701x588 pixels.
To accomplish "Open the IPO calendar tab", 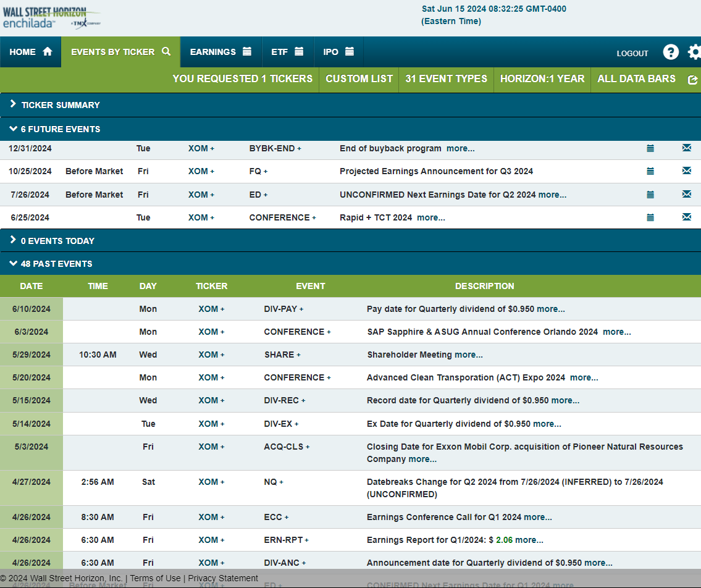I will (x=338, y=52).
